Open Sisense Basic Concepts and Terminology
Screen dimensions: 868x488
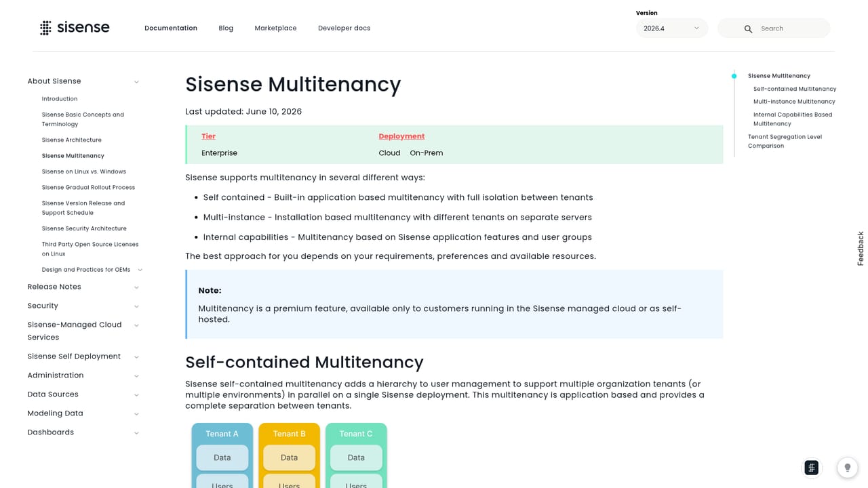pyautogui.click(x=83, y=119)
